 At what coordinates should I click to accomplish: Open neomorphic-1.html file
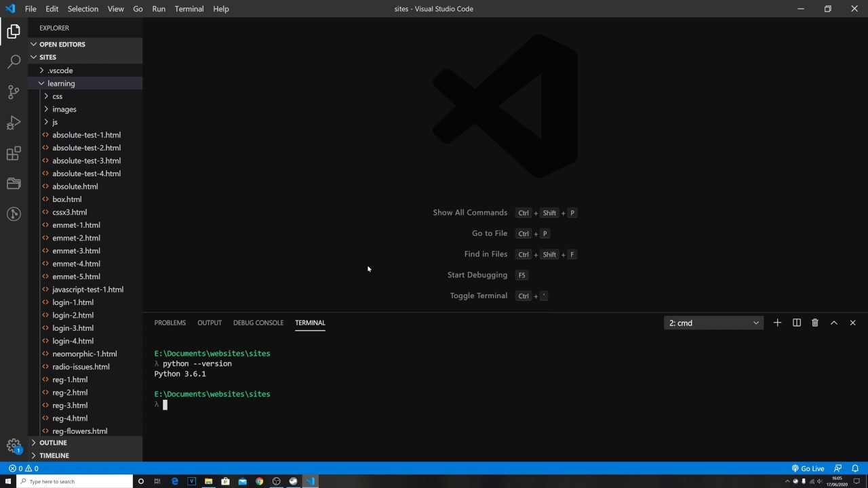point(85,354)
